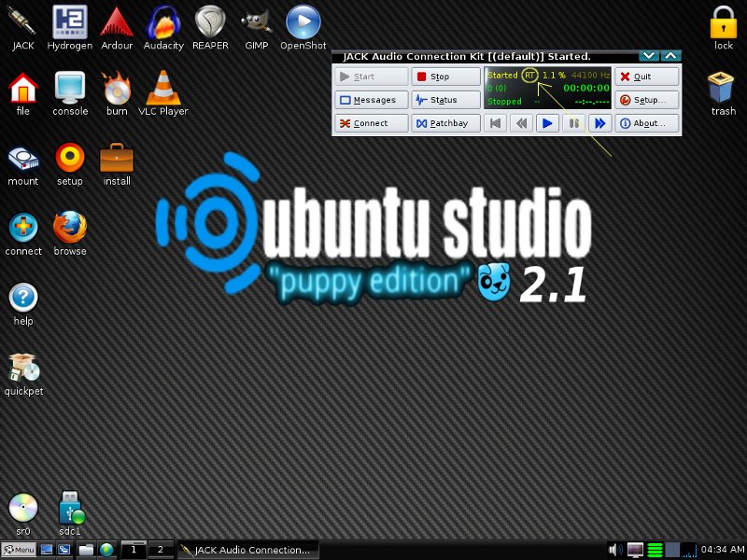The height and width of the screenshot is (560, 747).
Task: Roll down JACK window with down-chevron button
Action: pos(648,56)
